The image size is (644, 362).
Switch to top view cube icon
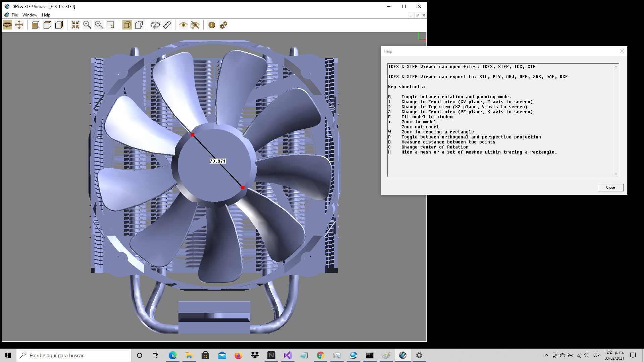pos(47,25)
